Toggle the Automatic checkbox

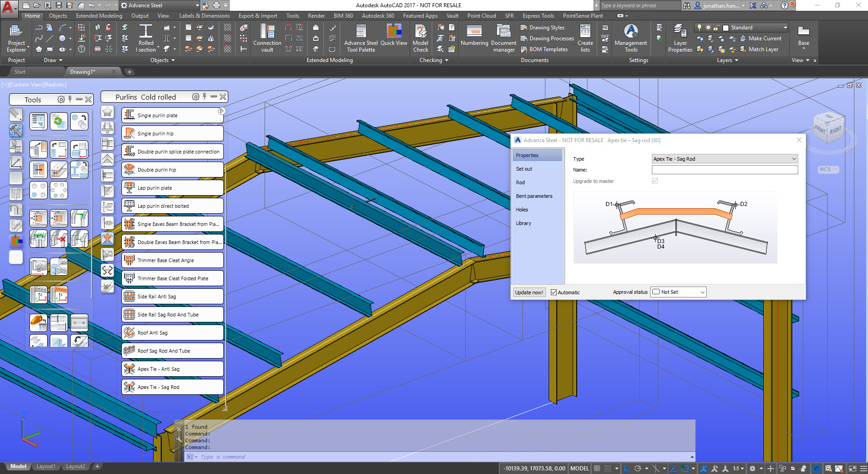tap(554, 292)
